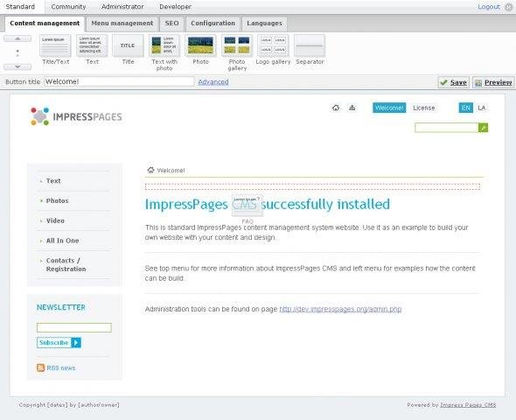Select the Title/Text widget icon

pos(55,45)
